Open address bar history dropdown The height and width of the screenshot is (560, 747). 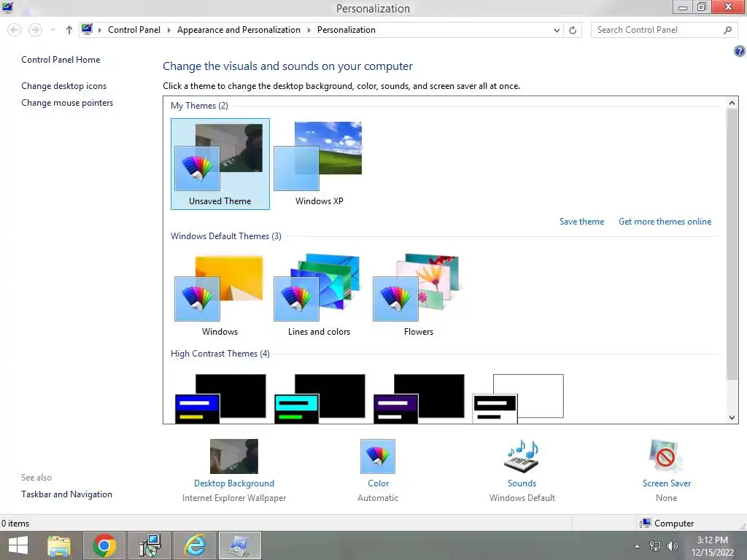coord(557,31)
